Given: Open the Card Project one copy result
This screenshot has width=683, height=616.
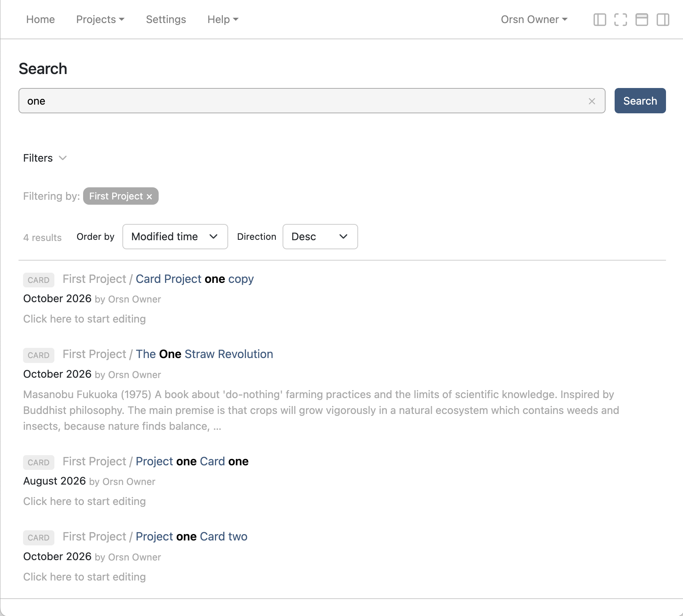Looking at the screenshot, I should [x=195, y=279].
